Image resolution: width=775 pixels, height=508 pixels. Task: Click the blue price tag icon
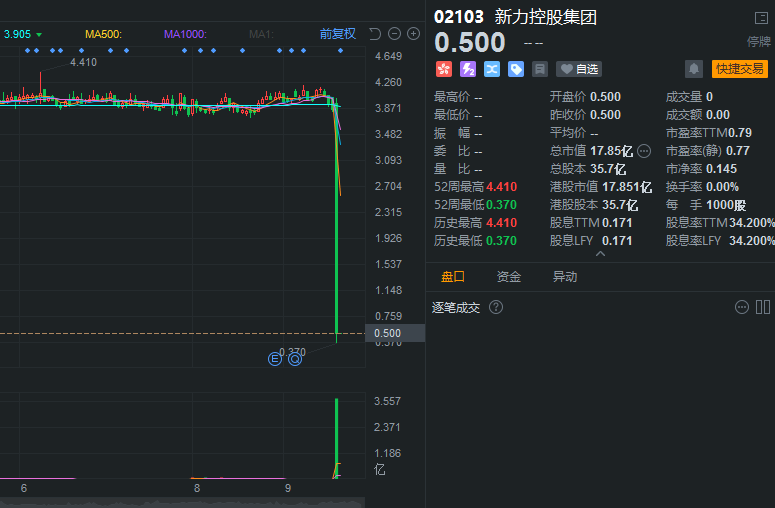(x=516, y=69)
